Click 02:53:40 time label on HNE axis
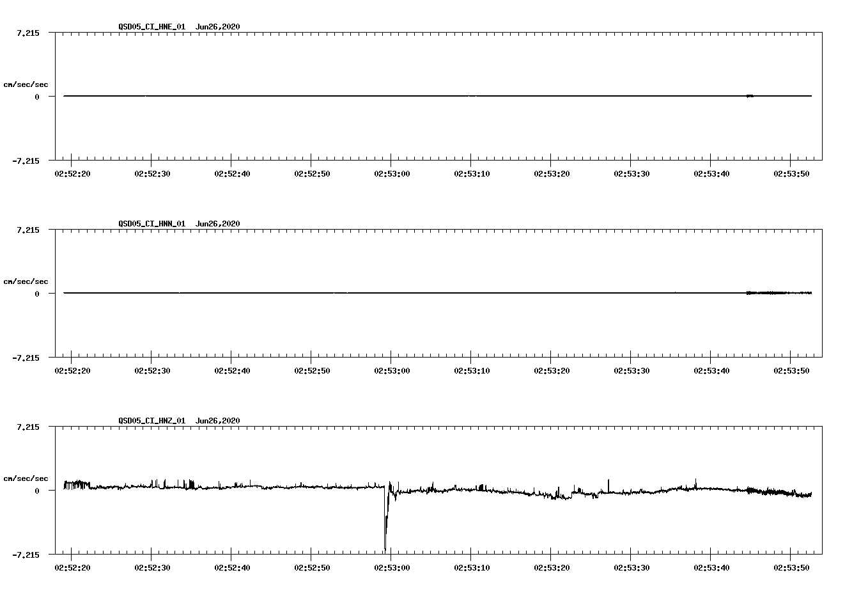Image resolution: width=868 pixels, height=591 pixels. pos(711,174)
